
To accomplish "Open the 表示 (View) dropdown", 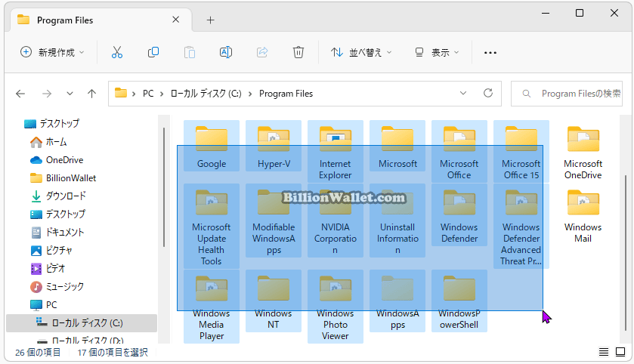I will click(x=437, y=53).
